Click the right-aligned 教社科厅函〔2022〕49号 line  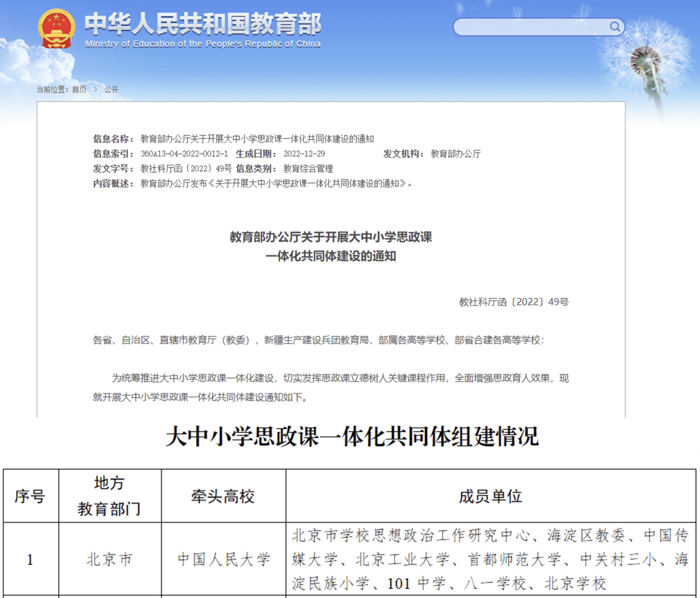click(514, 302)
